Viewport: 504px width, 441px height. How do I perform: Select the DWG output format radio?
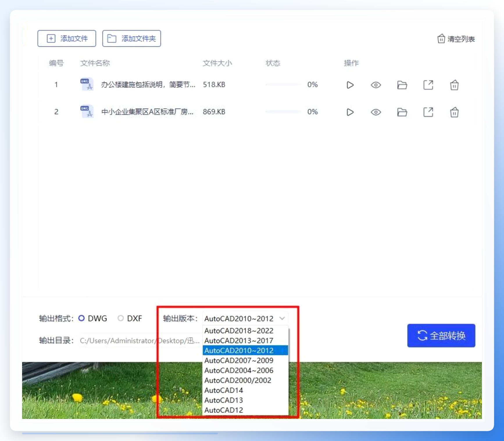pos(81,318)
